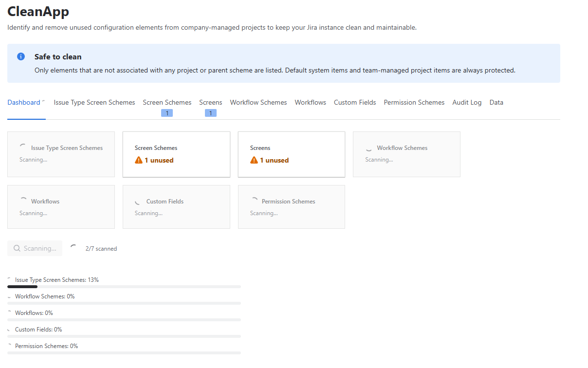This screenshot has width=588, height=368.
Task: Switch to the Audit Log tab
Action: pos(467,102)
